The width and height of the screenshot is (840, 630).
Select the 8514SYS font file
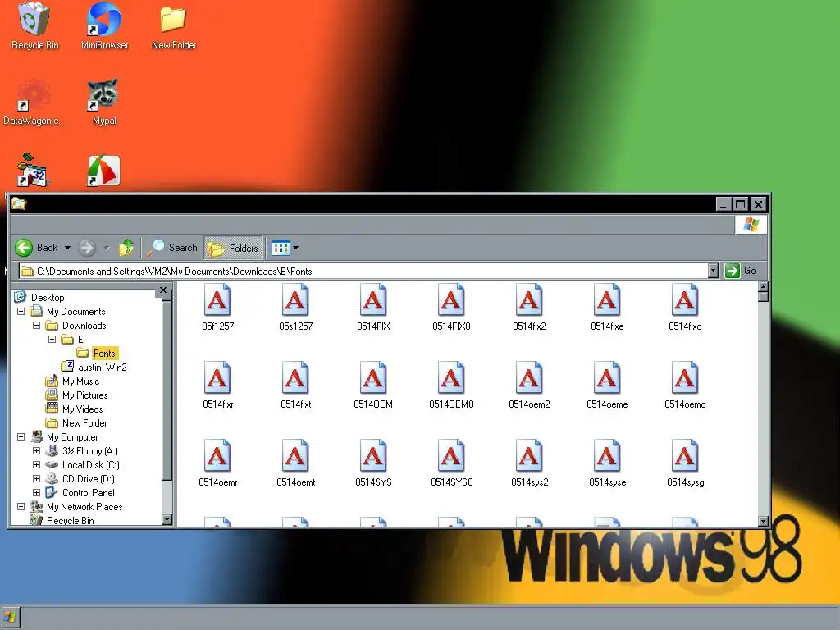coord(373,463)
